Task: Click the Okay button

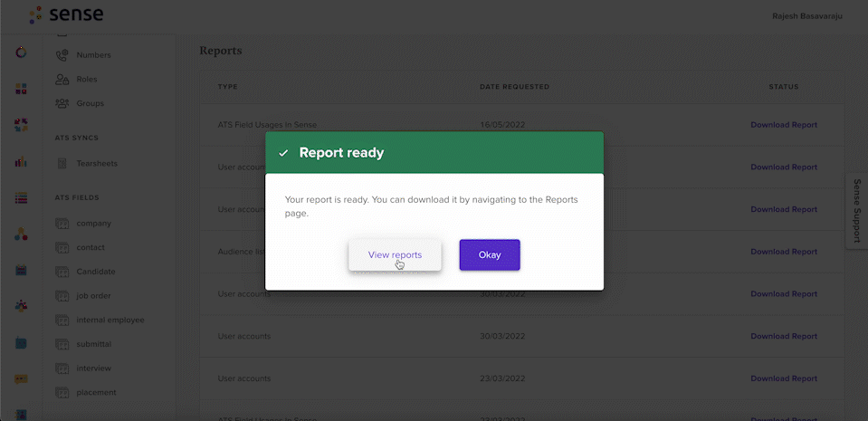Action: [490, 254]
